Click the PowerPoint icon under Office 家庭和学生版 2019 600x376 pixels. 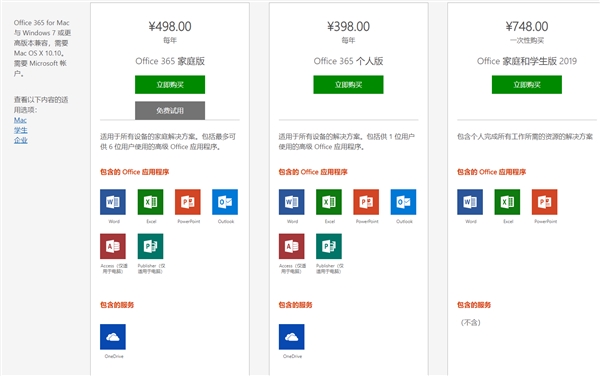(x=545, y=202)
